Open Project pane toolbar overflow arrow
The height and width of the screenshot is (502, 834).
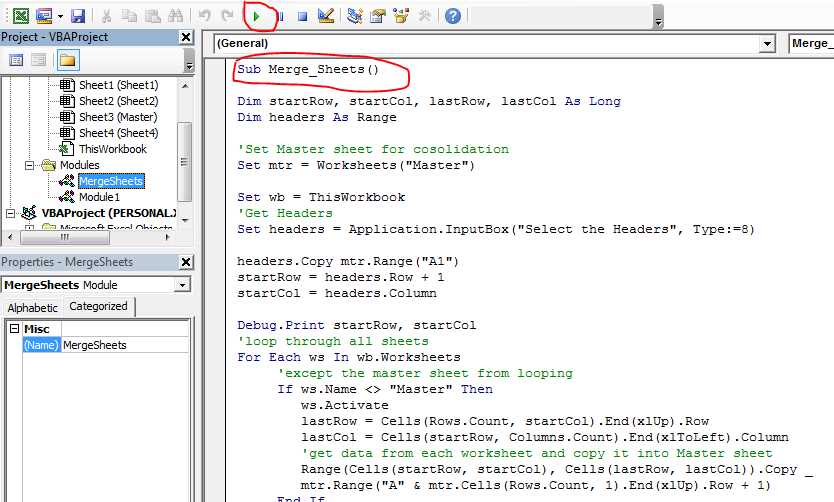[x=189, y=65]
